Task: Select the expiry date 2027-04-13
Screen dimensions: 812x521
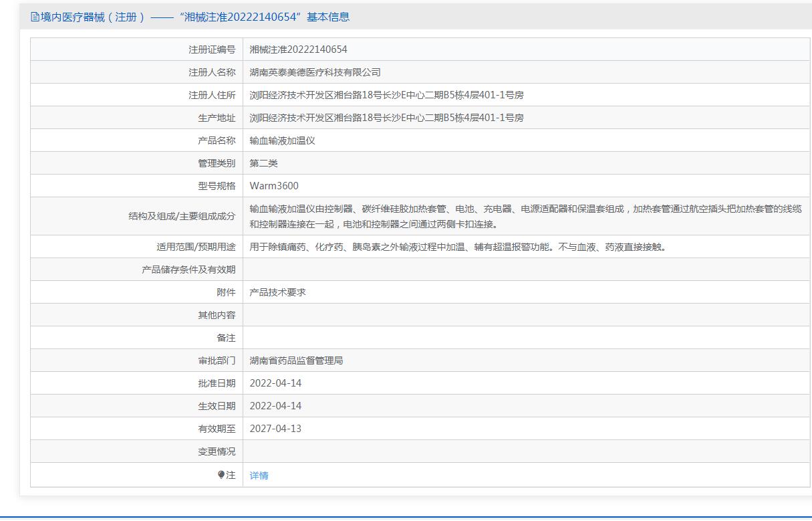Action: point(275,429)
